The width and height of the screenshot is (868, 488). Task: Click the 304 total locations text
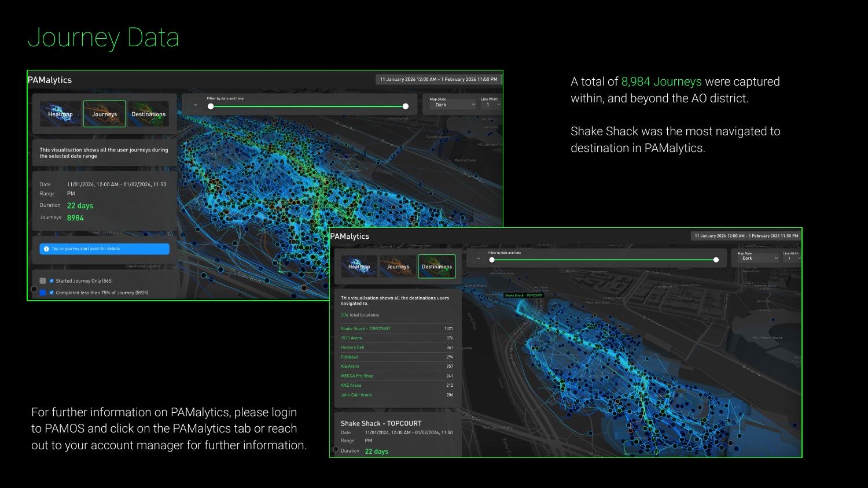360,315
